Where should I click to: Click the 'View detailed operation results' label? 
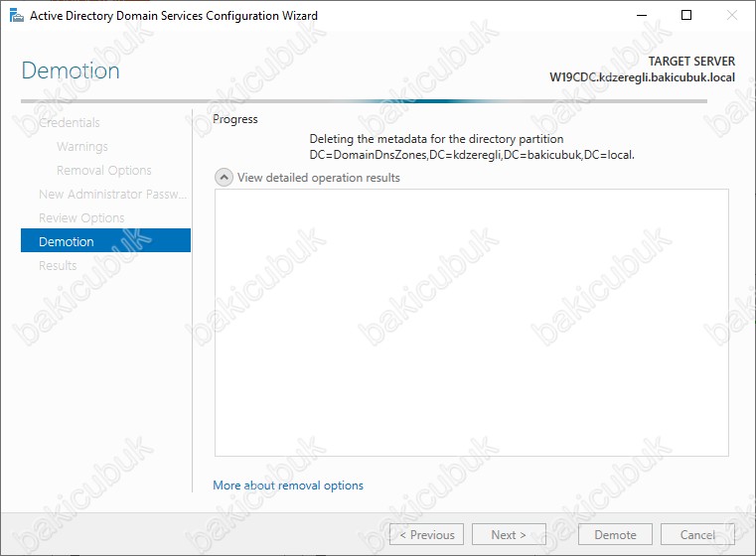point(319,178)
